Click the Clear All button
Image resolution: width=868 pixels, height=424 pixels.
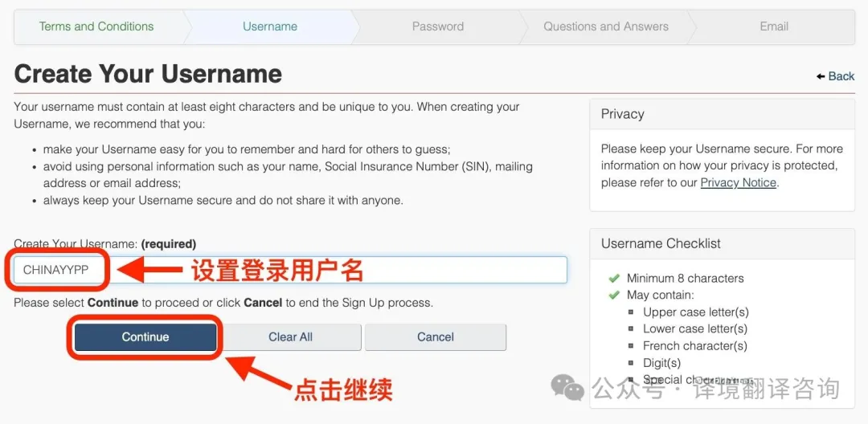click(291, 337)
